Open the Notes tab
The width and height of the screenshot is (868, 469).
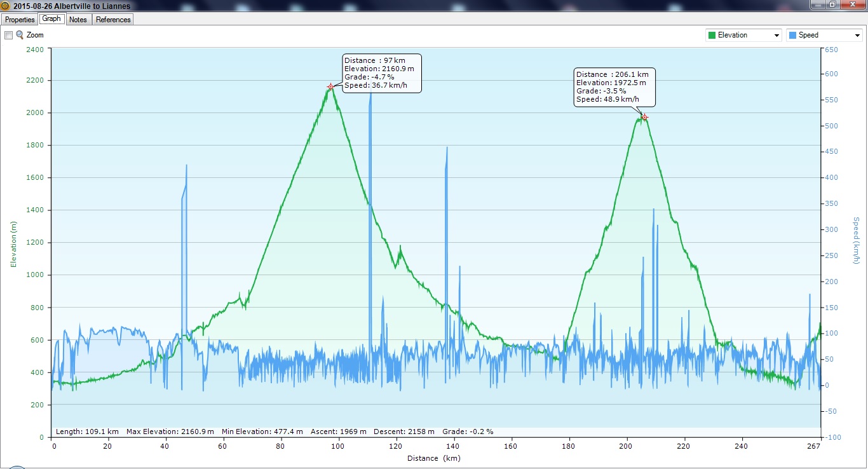click(x=78, y=20)
